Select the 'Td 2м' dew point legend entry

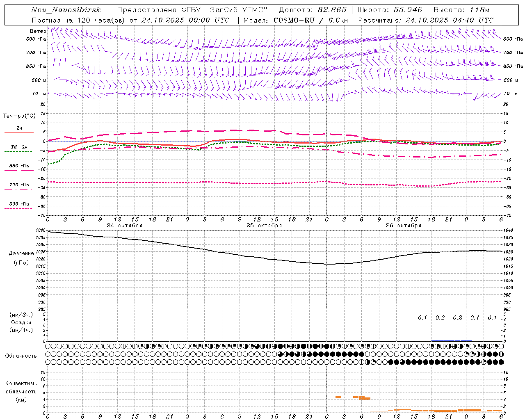click(19, 147)
